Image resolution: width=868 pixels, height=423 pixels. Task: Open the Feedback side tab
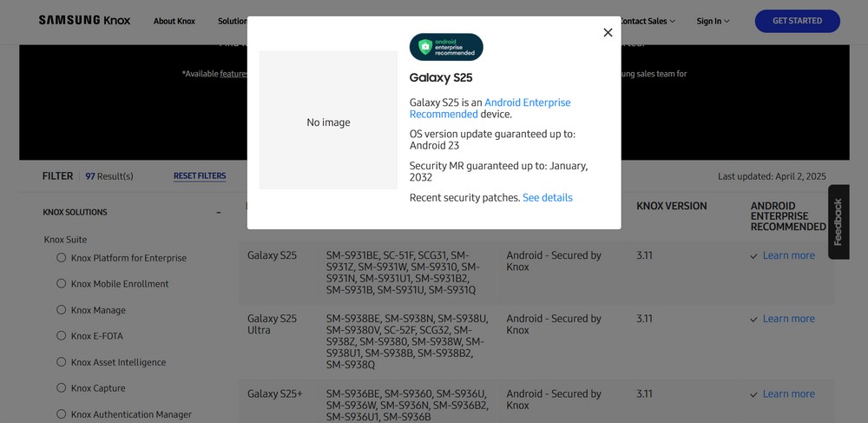[x=838, y=221]
